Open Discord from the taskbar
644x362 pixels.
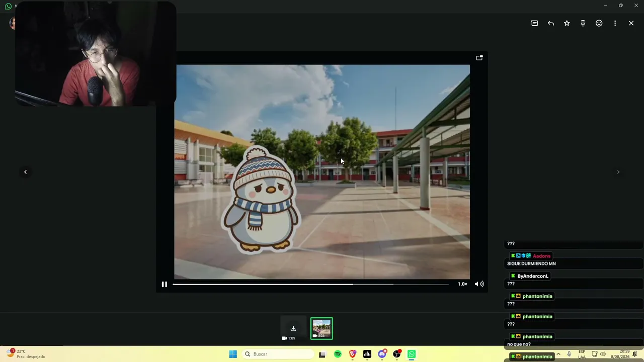(382, 354)
